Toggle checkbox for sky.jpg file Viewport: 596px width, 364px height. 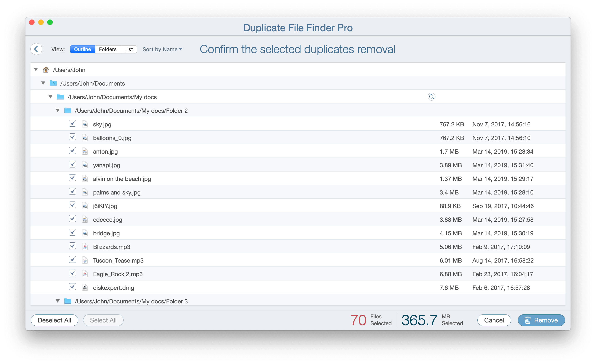coord(72,124)
